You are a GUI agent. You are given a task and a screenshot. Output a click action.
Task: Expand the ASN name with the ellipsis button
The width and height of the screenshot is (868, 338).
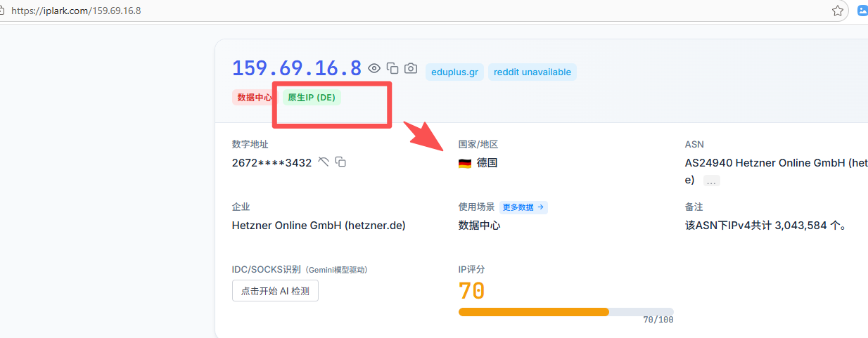pyautogui.click(x=711, y=181)
